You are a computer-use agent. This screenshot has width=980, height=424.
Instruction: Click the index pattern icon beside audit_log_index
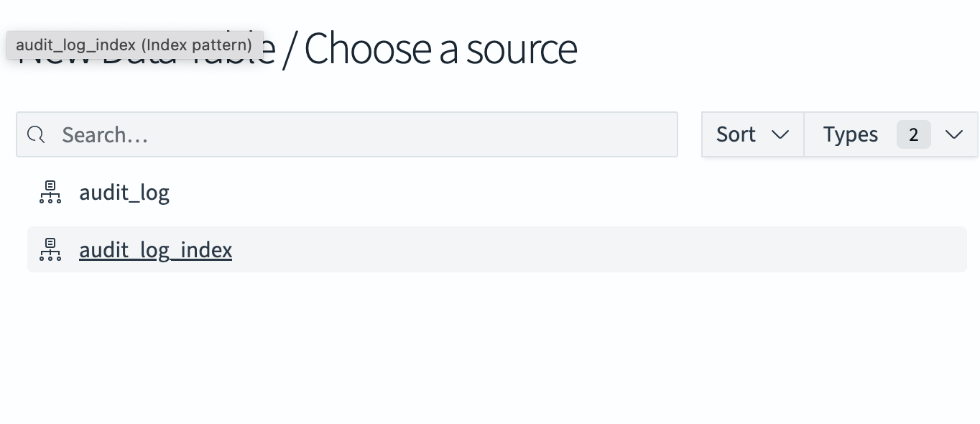(50, 249)
